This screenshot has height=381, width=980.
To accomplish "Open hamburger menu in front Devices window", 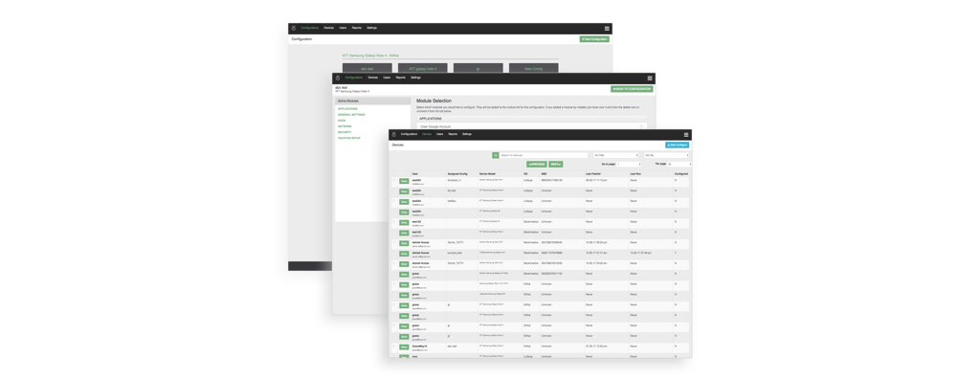I will coord(685,135).
